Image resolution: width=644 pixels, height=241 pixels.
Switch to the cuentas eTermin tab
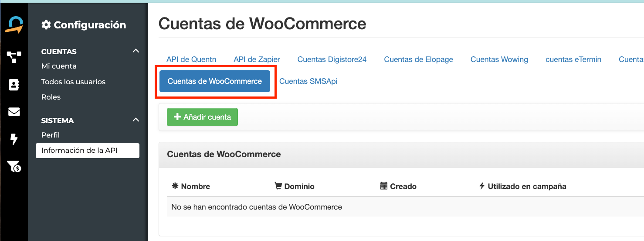573,59
